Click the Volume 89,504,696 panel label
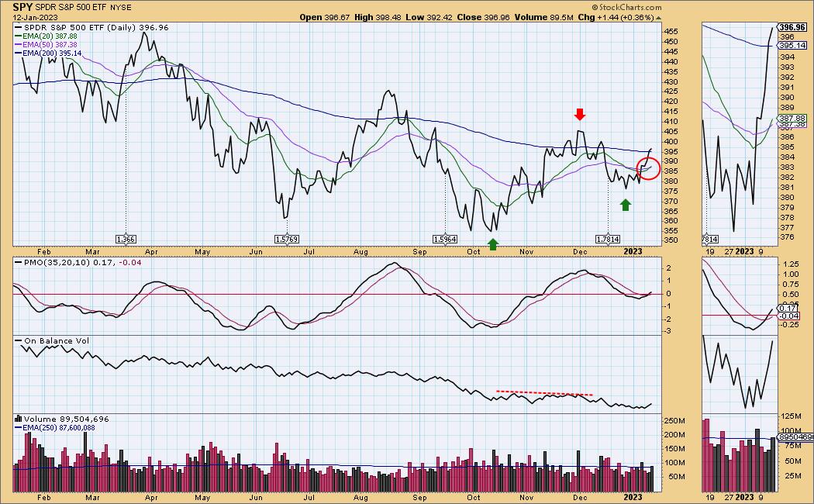 tap(67, 419)
